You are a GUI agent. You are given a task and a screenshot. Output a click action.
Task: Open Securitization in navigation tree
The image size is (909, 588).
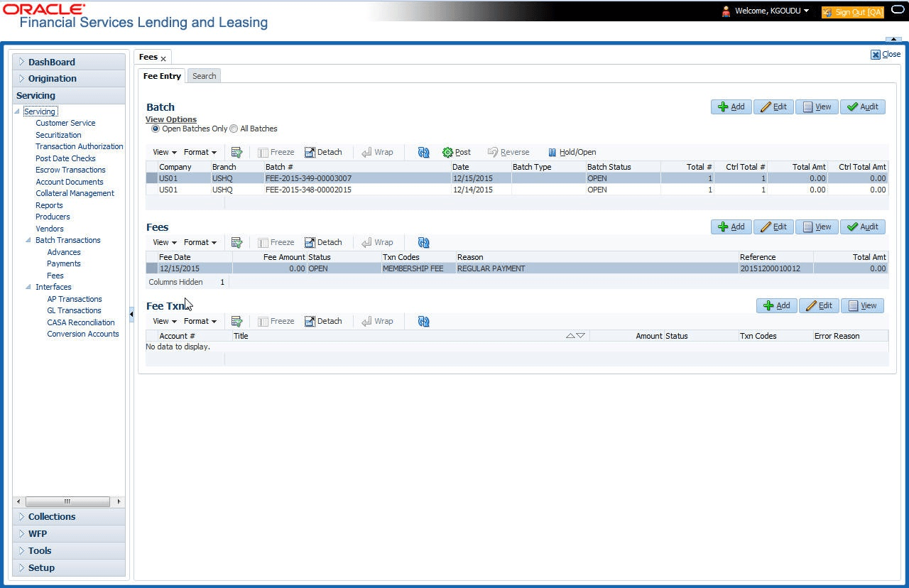pyautogui.click(x=58, y=135)
